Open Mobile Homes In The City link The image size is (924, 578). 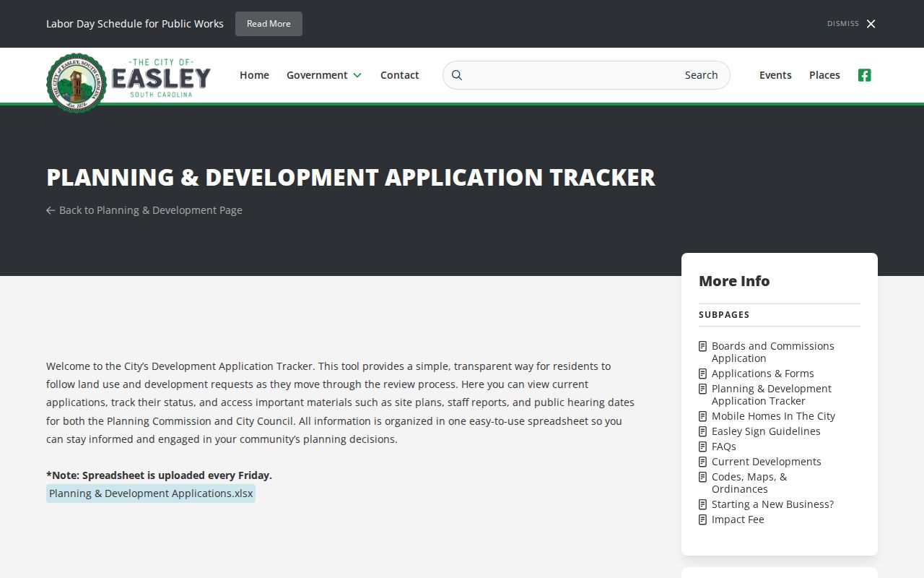(x=773, y=416)
